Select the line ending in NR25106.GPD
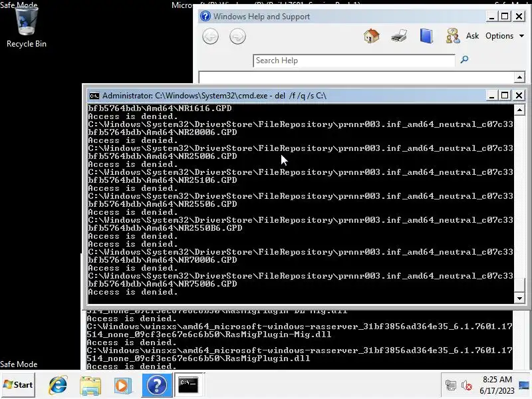Viewport: 532px width, 399px height. 162,180
